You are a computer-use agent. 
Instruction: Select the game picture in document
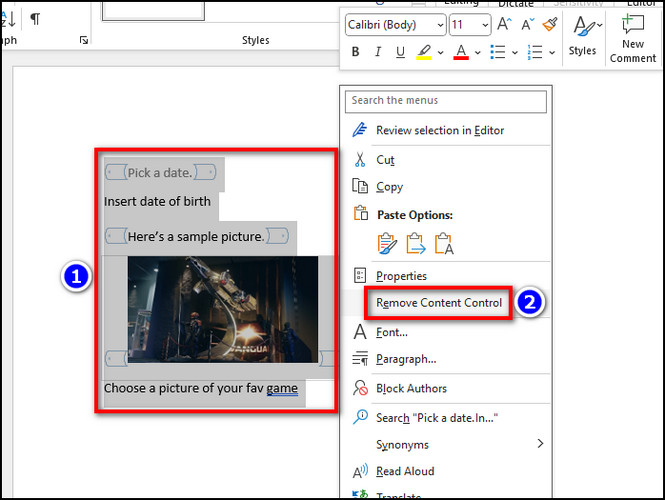point(223,309)
